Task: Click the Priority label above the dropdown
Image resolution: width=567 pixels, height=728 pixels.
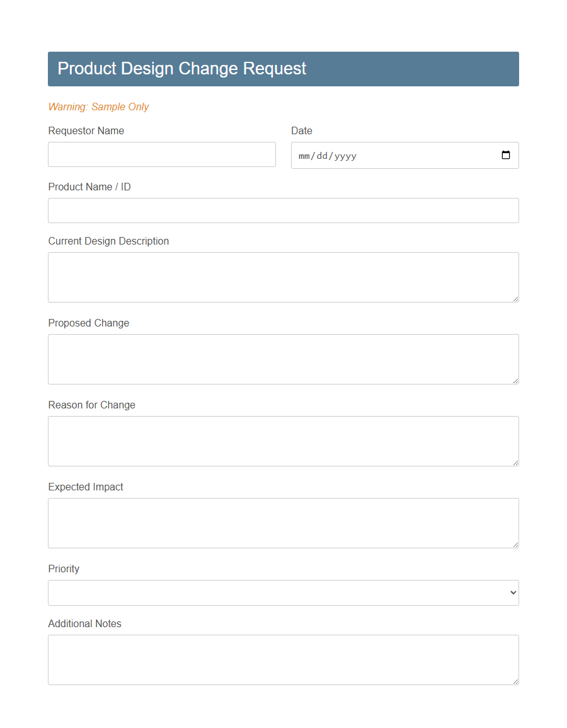Action: click(64, 569)
